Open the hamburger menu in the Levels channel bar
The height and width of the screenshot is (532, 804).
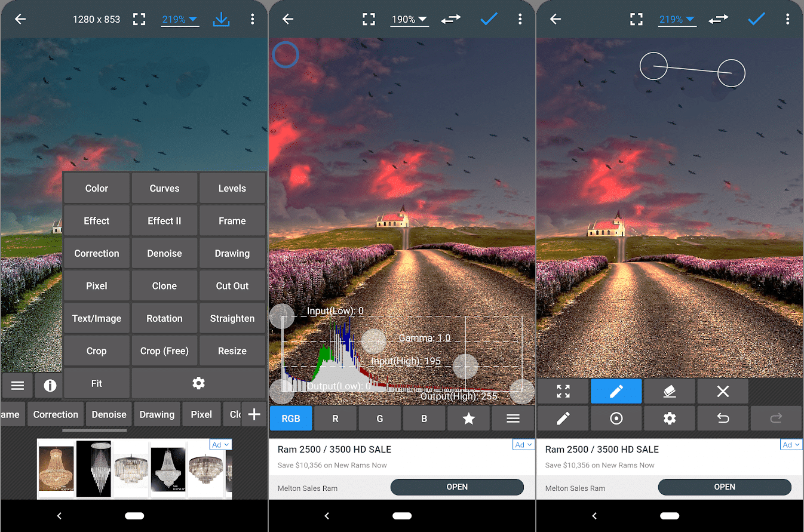pyautogui.click(x=513, y=419)
